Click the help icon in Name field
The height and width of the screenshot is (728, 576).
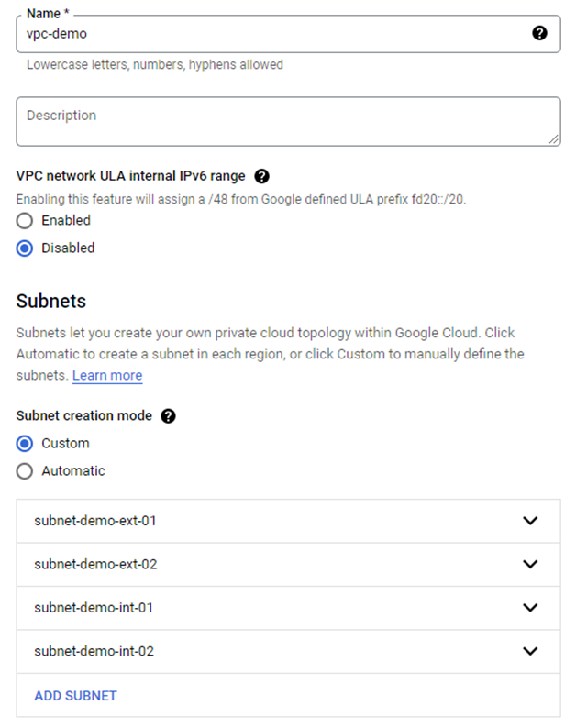click(x=539, y=33)
